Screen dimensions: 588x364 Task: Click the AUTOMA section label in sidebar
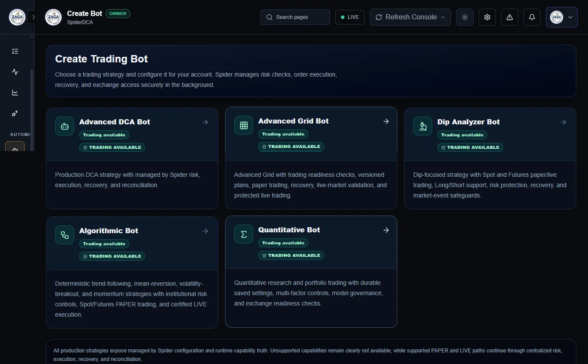20,134
